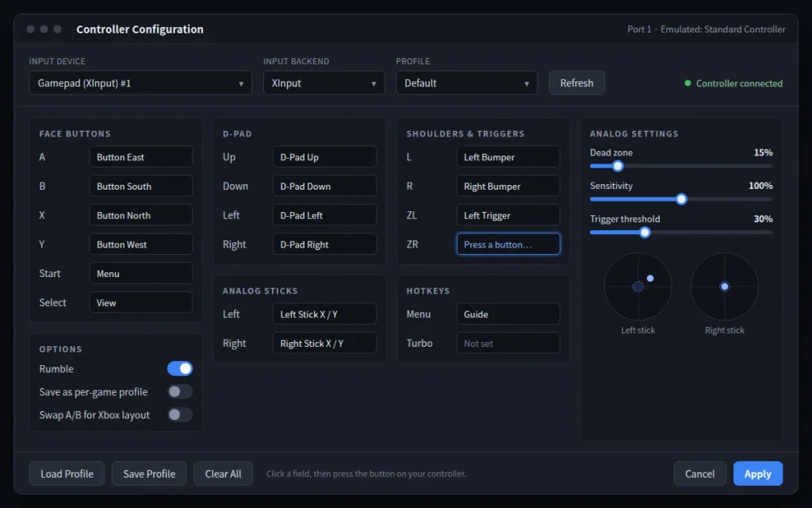Select the Right Stick X / Y field

pyautogui.click(x=324, y=343)
